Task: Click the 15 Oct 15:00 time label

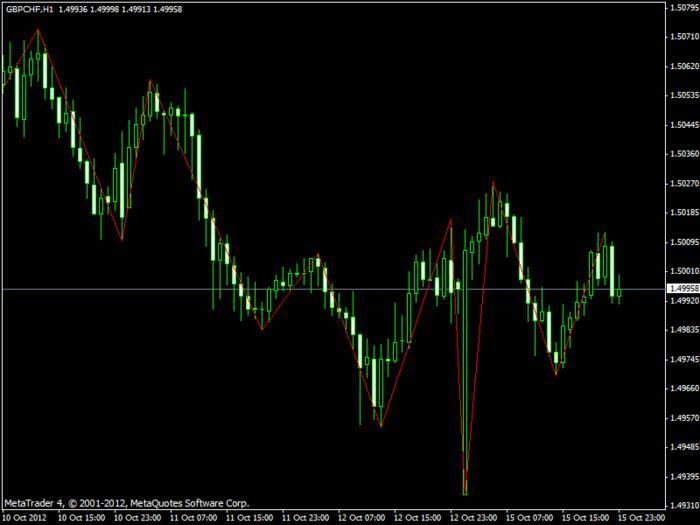Action: point(585,518)
